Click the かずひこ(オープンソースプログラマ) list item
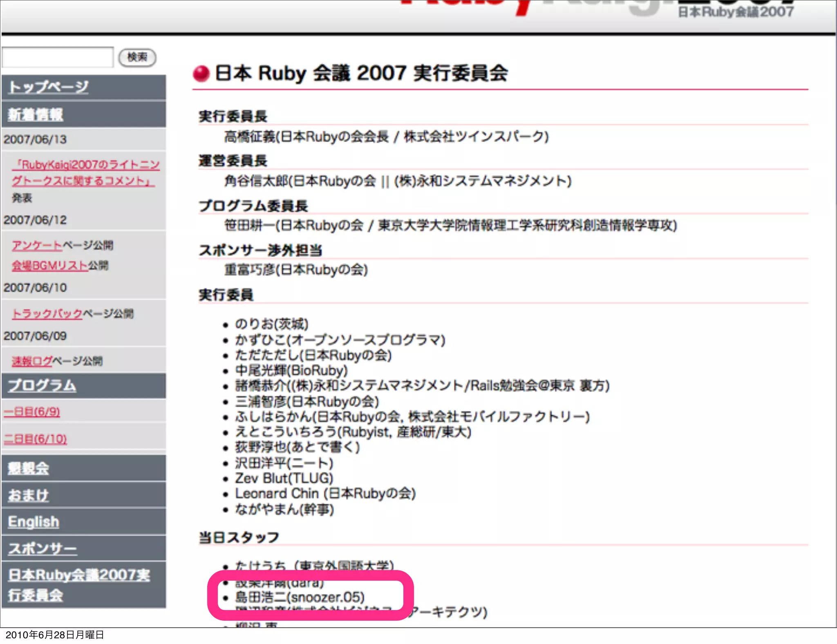The height and width of the screenshot is (644, 837). coord(340,340)
